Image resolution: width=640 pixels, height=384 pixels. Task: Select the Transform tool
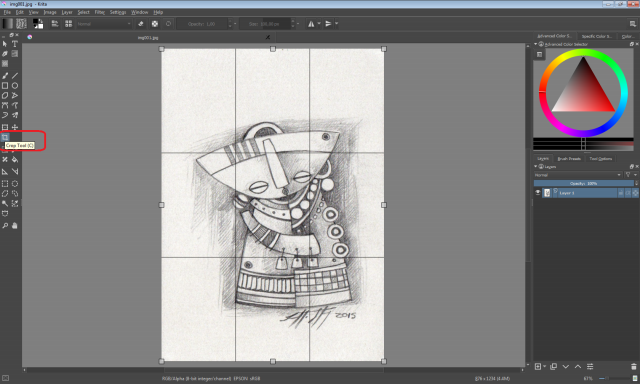coord(5,127)
